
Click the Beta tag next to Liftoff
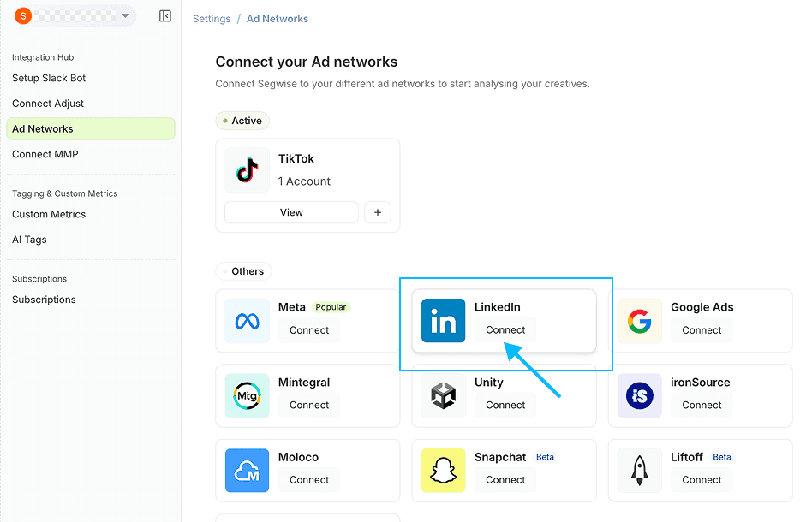point(721,457)
